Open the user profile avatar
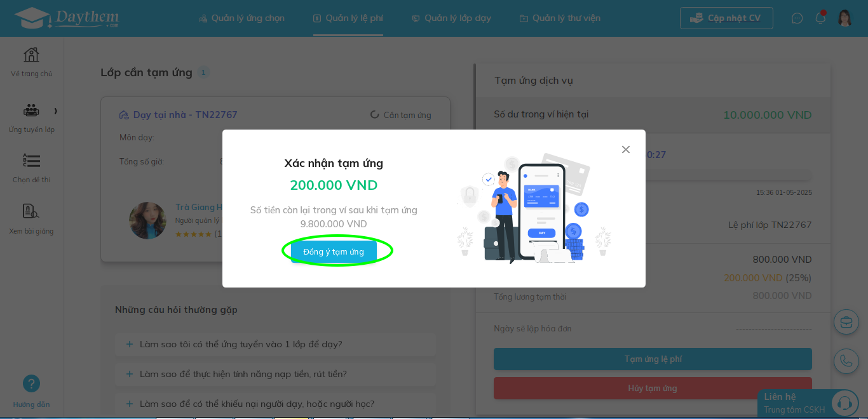Image resolution: width=868 pixels, height=419 pixels. [x=844, y=18]
